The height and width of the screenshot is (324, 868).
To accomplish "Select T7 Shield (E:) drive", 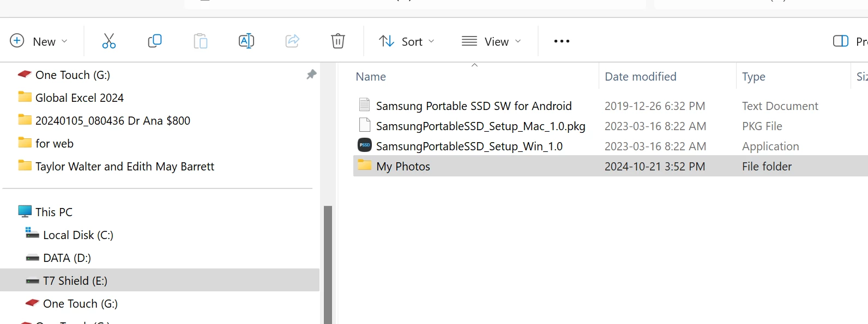I will (159, 280).
